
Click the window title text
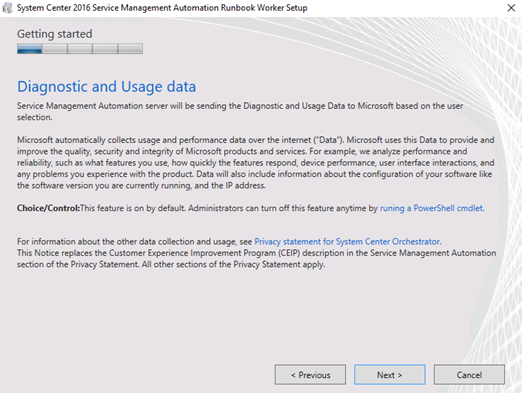pyautogui.click(x=162, y=8)
